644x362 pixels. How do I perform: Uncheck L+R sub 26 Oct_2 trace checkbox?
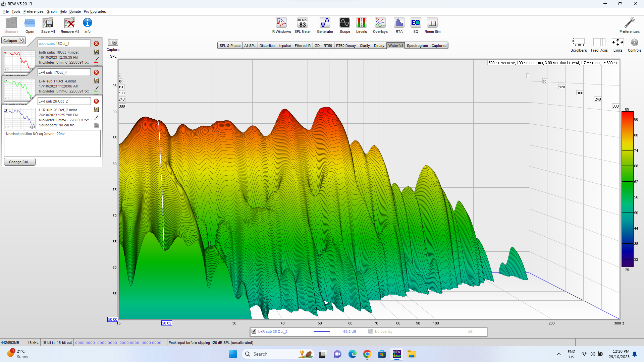(x=254, y=331)
